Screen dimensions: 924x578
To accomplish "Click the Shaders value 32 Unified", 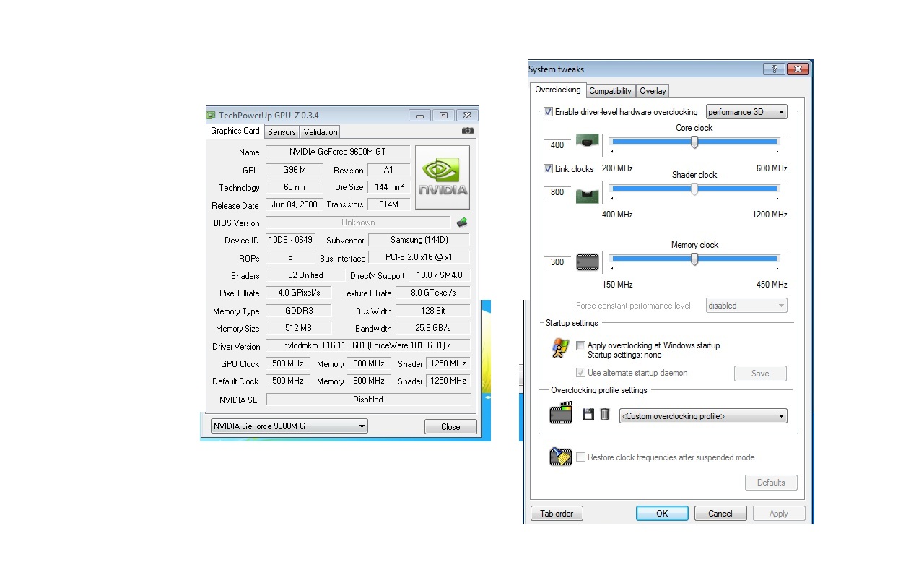I will pos(305,275).
